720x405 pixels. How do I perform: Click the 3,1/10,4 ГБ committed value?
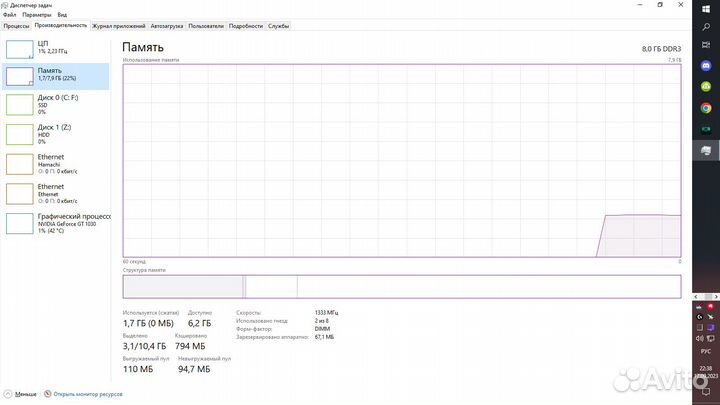(x=144, y=346)
